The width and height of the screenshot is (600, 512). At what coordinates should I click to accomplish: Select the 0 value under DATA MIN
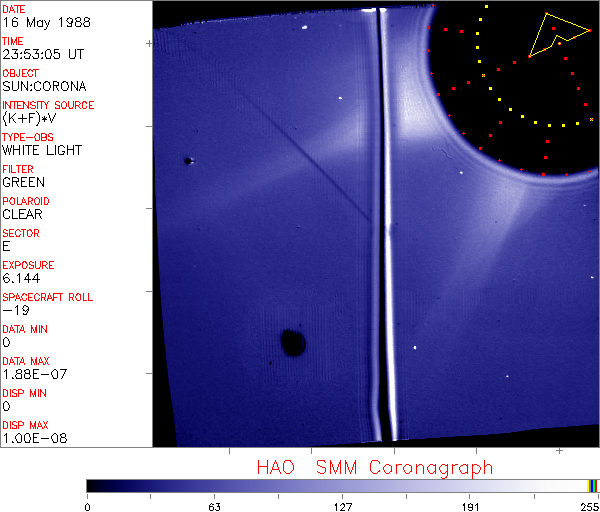coord(7,342)
